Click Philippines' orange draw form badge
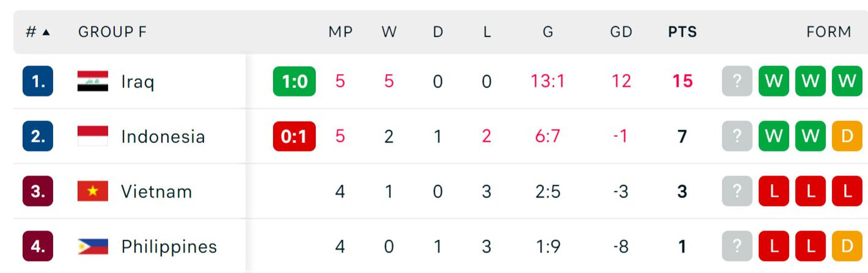The height and width of the screenshot is (273, 868). coord(847,246)
